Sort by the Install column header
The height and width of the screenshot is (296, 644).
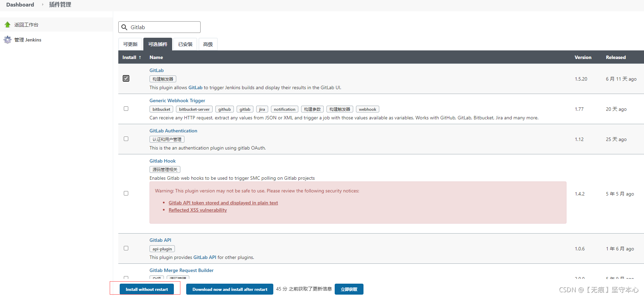tap(132, 57)
